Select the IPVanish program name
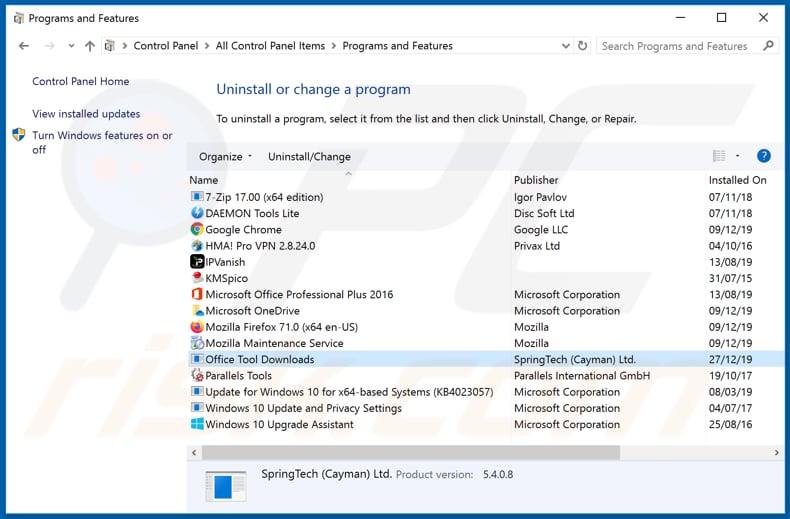The image size is (790, 519). [225, 262]
